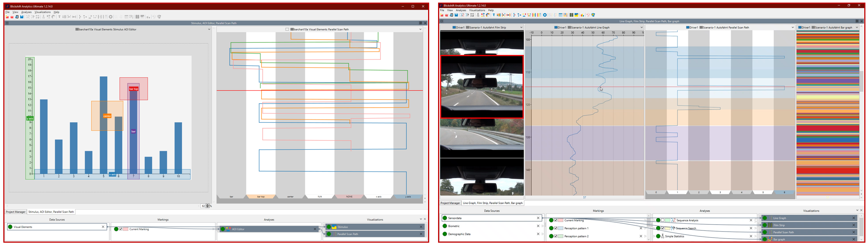868x246 pixels.
Task: Click the zoom percent stepper arrows at 62
Action: click(208, 206)
